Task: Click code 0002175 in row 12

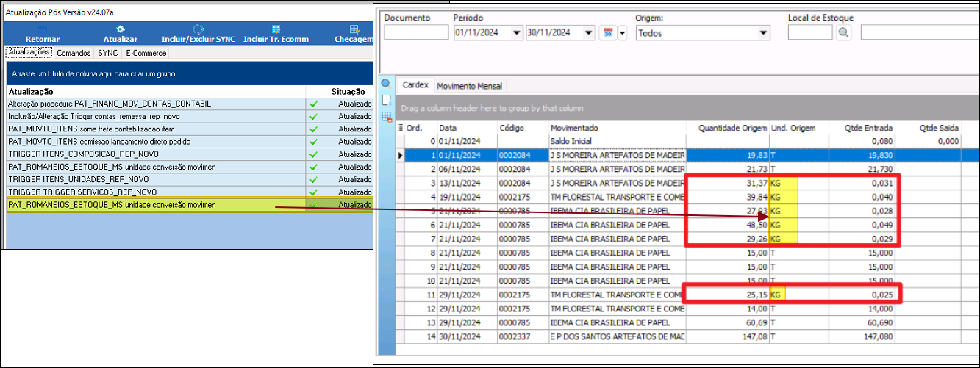Action: pos(514,309)
